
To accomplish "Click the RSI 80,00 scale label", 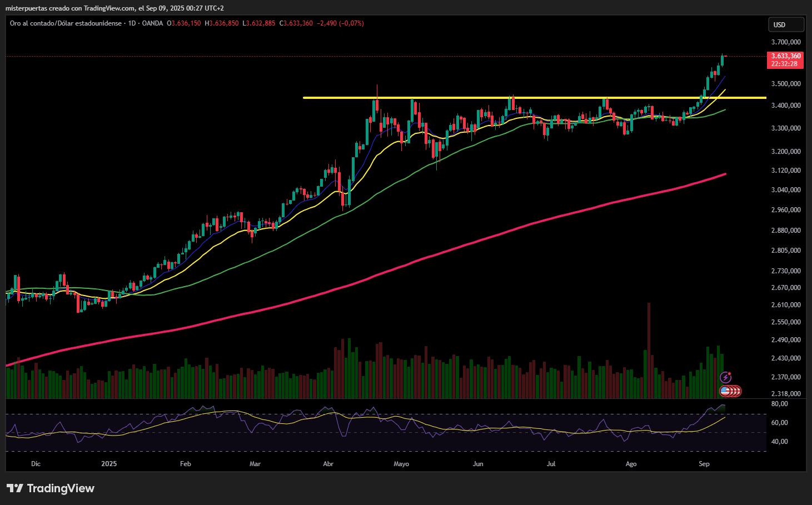I will [780, 404].
